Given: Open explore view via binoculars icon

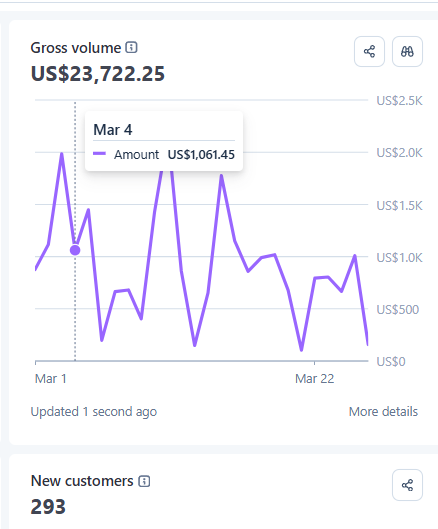Looking at the screenshot, I should coord(407,52).
